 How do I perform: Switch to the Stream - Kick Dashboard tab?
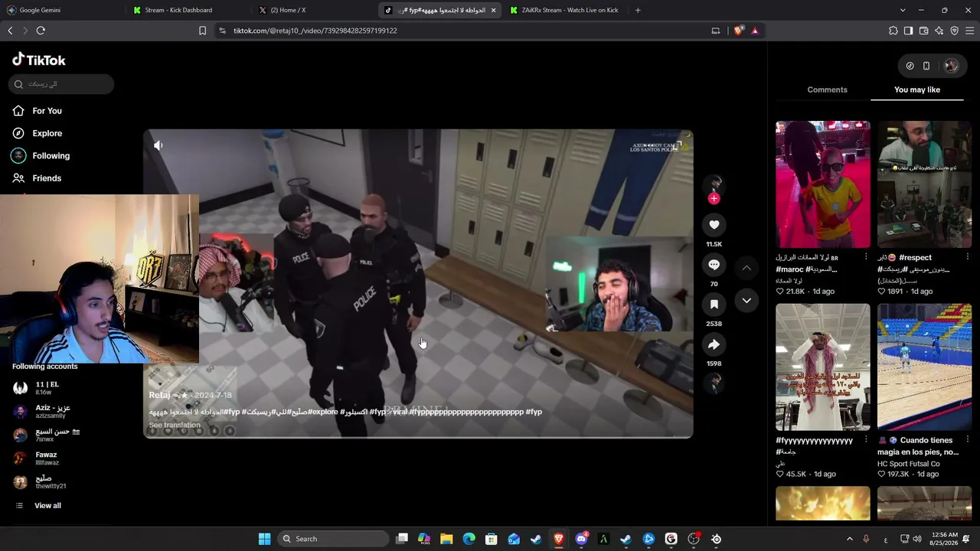188,10
